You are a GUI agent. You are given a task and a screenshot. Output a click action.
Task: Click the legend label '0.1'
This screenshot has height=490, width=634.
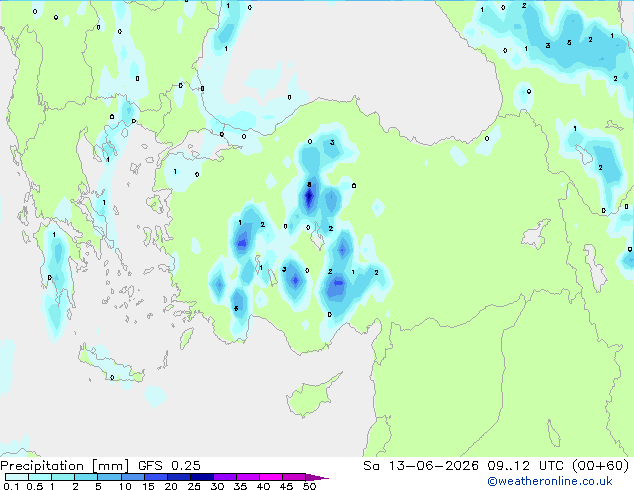11,486
